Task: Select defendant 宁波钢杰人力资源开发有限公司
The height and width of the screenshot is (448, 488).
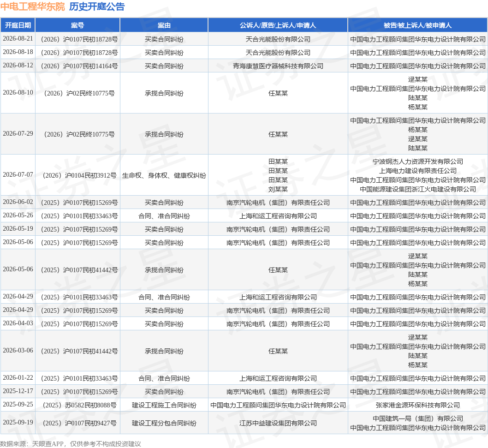Action: pos(418,161)
